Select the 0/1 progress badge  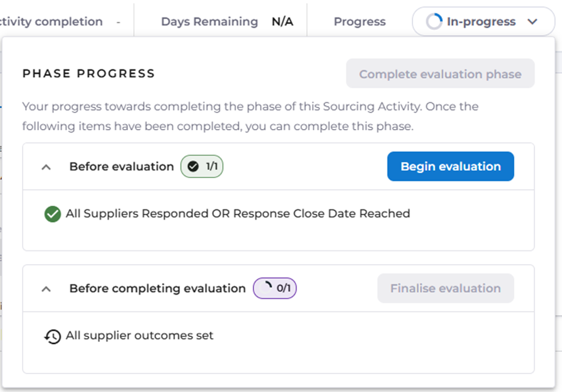click(x=275, y=289)
